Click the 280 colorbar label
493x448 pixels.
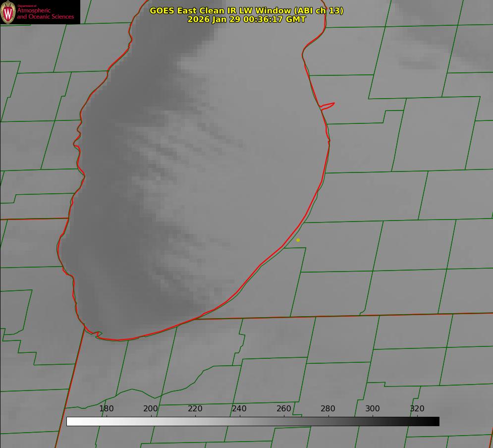click(328, 409)
